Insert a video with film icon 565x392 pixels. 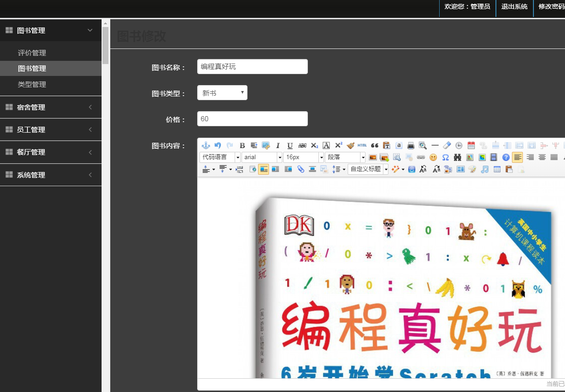pos(493,157)
